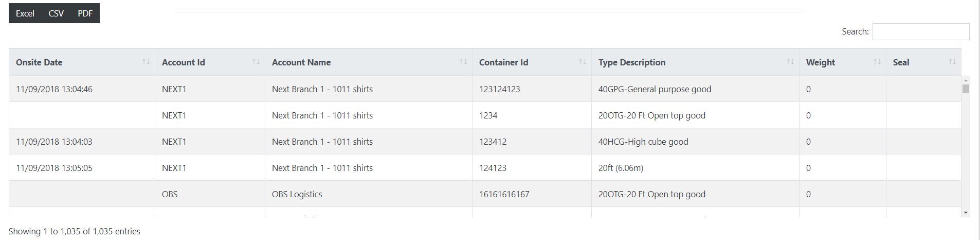Screen dimensions: 980x240
Task: Click Container Id 16161616167 cell
Action: (x=532, y=194)
